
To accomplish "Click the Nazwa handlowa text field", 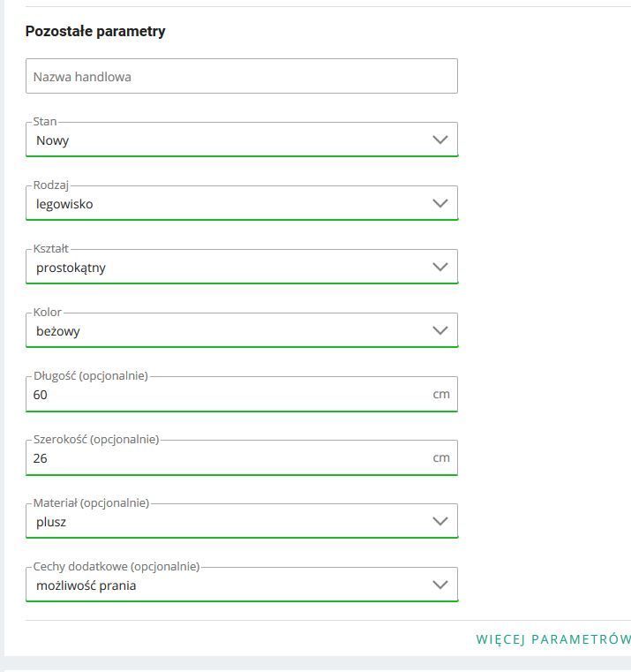I will click(x=241, y=77).
